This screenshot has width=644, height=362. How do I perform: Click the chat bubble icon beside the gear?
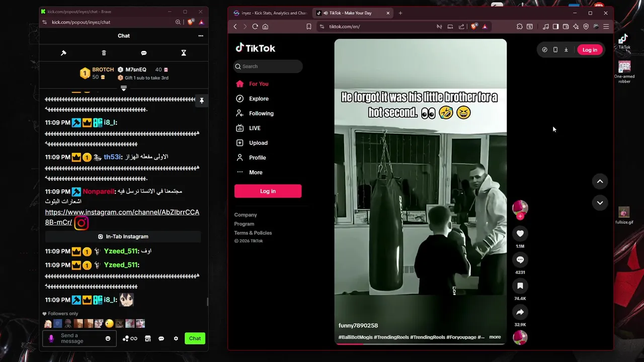[x=161, y=338]
